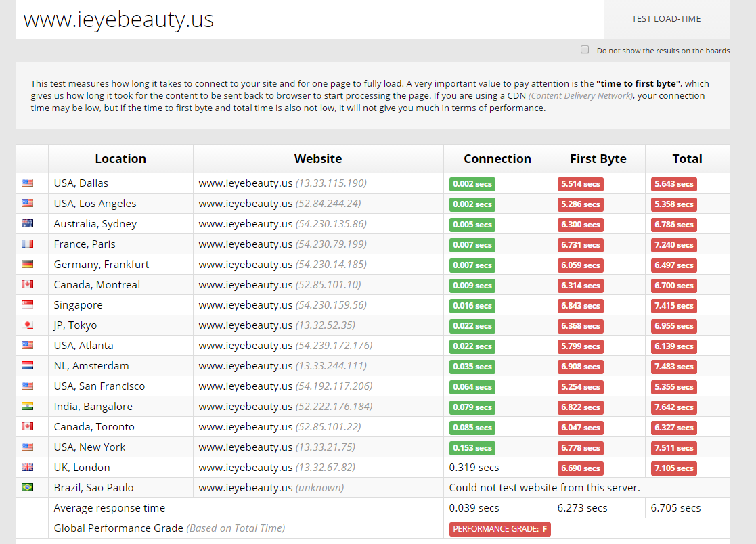Click the Connection column header

(497, 159)
